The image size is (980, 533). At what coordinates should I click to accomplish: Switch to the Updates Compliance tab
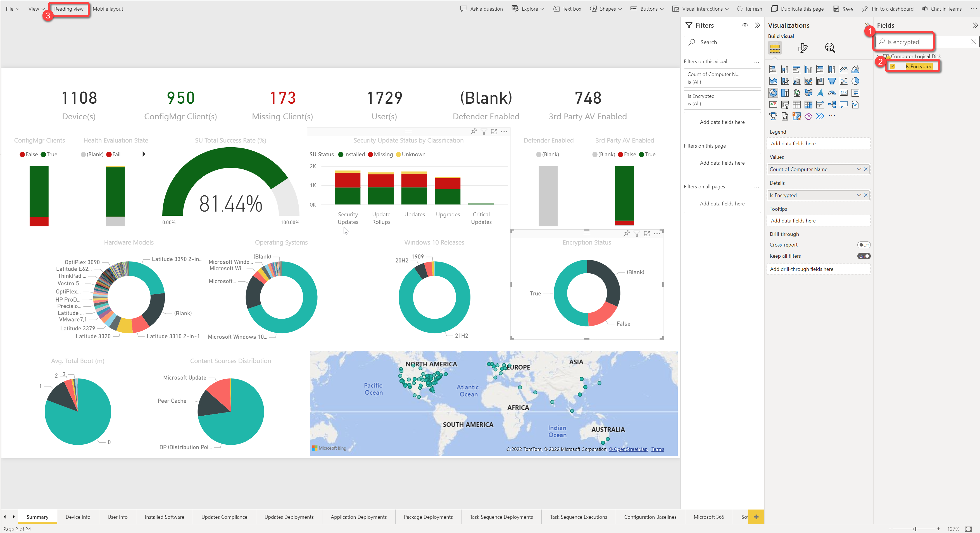224,517
